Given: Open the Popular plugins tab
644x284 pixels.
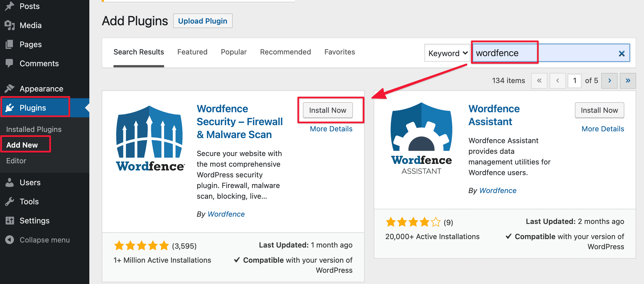Looking at the screenshot, I should [233, 52].
